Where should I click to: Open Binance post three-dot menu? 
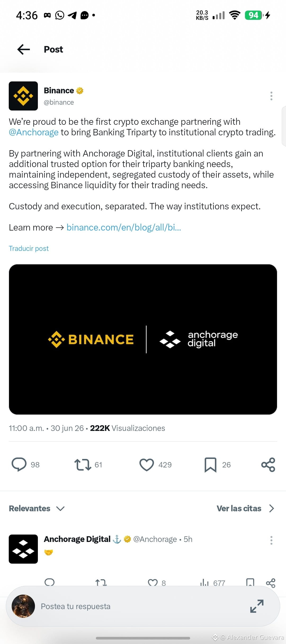[x=271, y=96]
